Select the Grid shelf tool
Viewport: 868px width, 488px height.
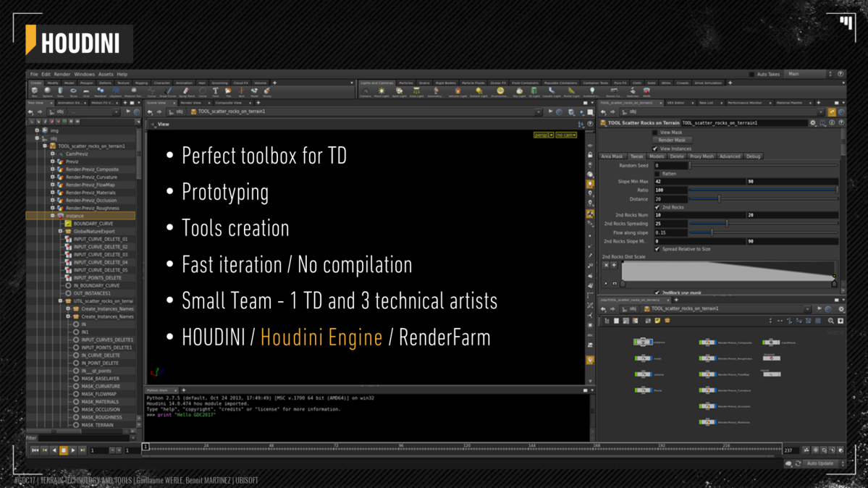pos(86,92)
